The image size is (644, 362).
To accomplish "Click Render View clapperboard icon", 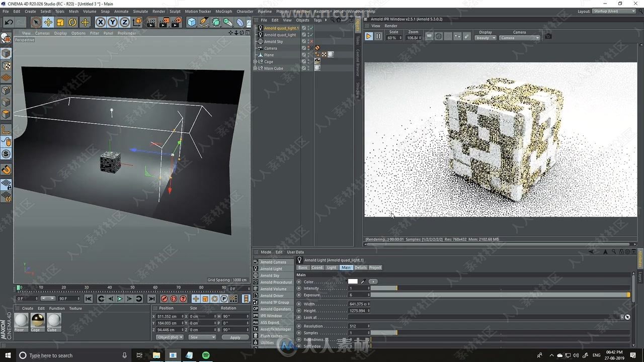I will click(x=151, y=22).
